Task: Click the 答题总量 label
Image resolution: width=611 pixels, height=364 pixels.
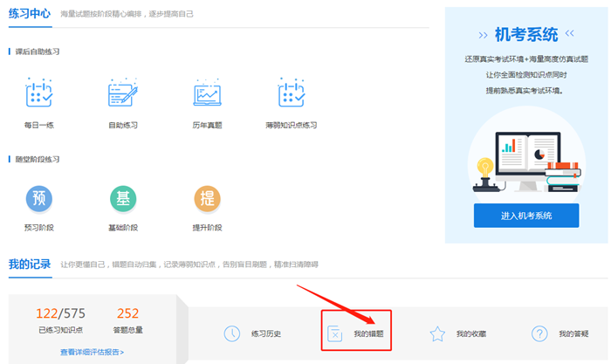Action: tap(127, 330)
